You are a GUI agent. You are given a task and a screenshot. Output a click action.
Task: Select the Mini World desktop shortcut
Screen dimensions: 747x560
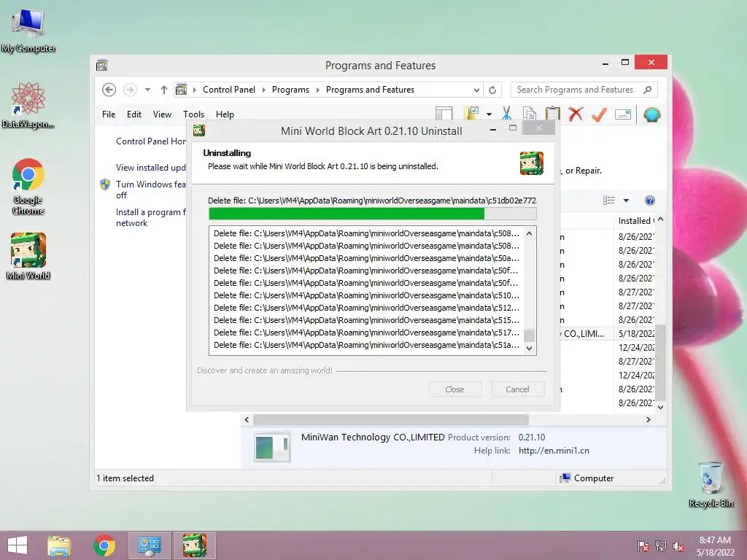(28, 256)
